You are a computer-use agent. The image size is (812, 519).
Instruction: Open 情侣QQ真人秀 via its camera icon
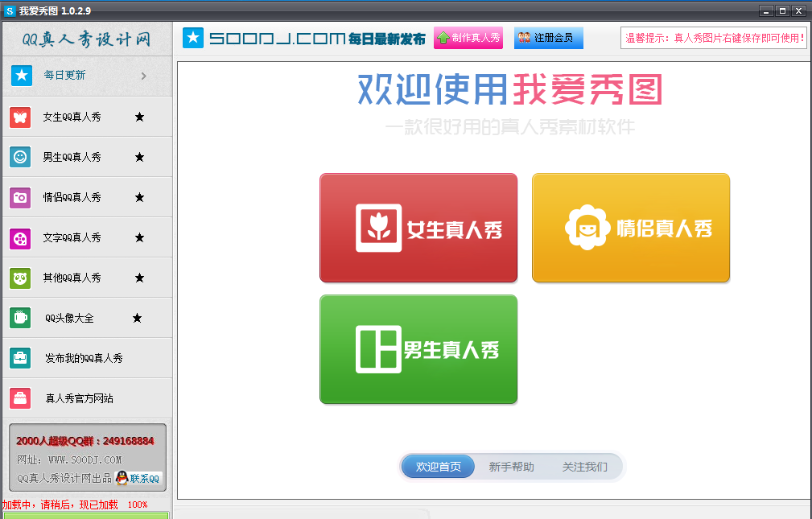tap(19, 197)
